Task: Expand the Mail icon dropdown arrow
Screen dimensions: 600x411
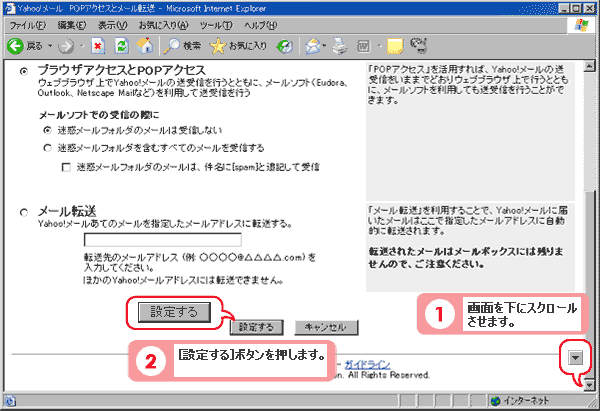Action: 324,46
